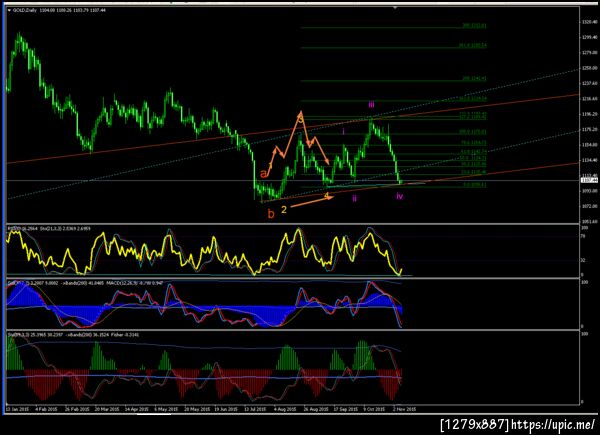Click the 13 Jul 2015 date label

point(255,409)
